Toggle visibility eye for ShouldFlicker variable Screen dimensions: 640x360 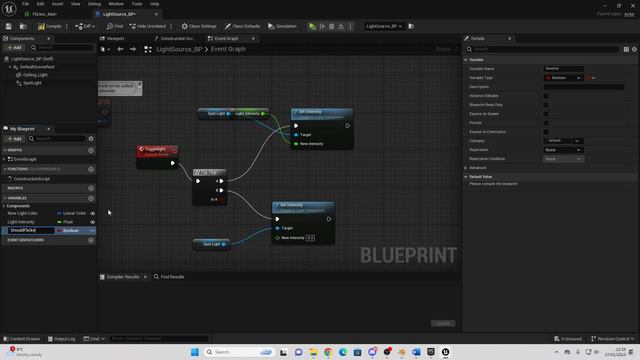93,231
